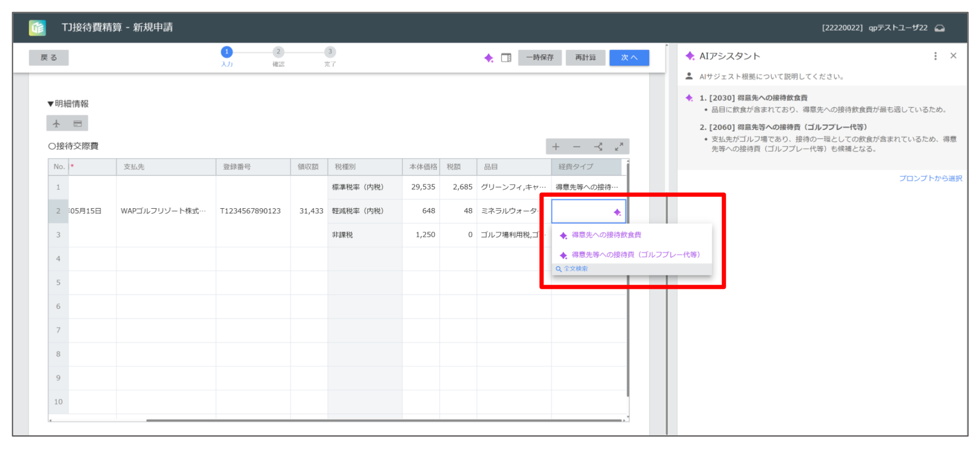
Task: Add a row with the plus icon
Action: pos(556,147)
